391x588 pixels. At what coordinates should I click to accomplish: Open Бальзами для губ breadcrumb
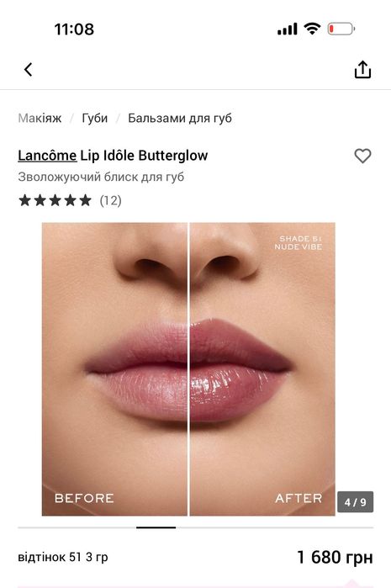[x=180, y=118]
